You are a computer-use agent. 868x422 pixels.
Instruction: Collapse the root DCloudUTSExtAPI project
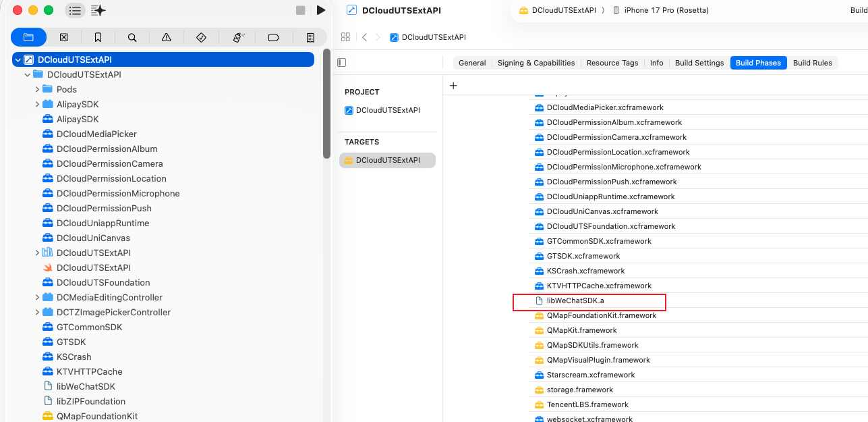pos(18,59)
